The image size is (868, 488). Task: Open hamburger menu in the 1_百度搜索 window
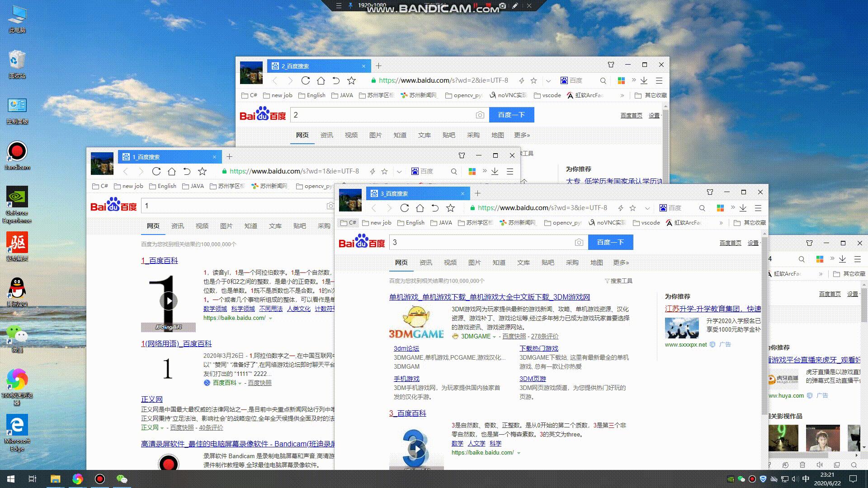point(510,171)
